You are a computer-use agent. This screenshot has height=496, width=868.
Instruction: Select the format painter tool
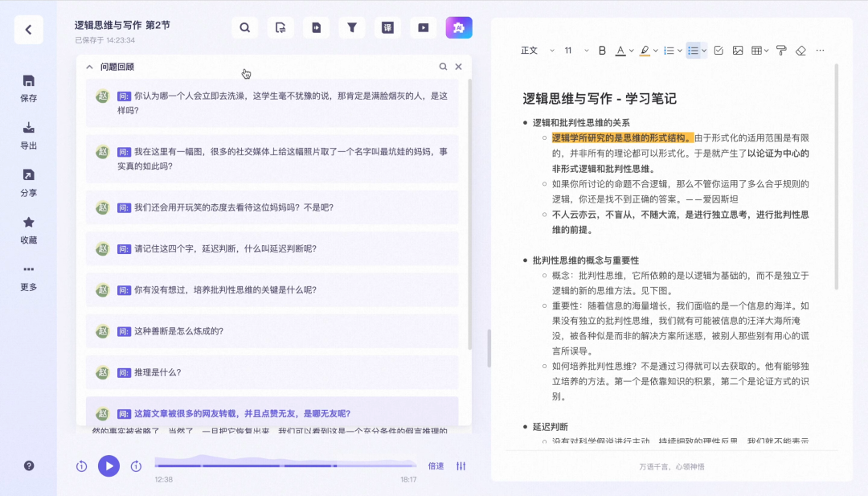pos(780,51)
